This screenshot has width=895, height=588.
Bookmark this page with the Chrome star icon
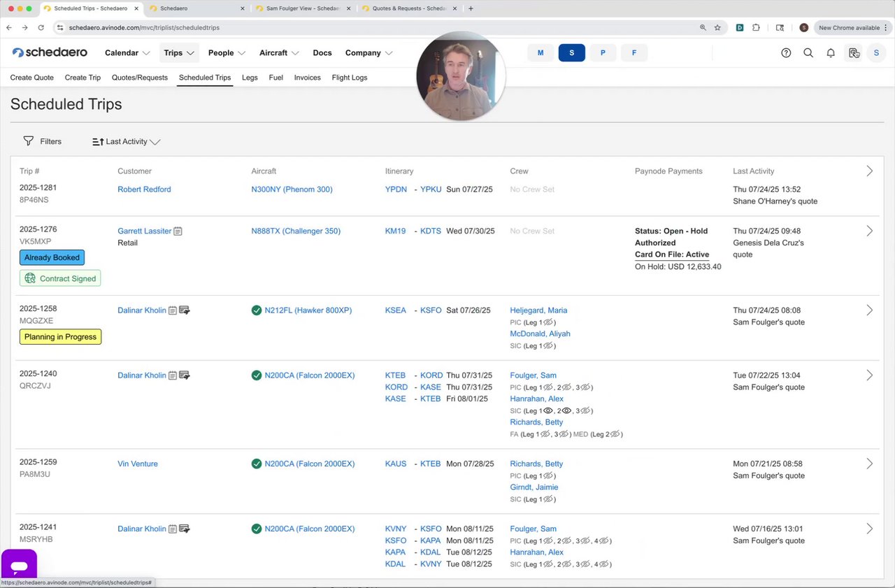(717, 28)
